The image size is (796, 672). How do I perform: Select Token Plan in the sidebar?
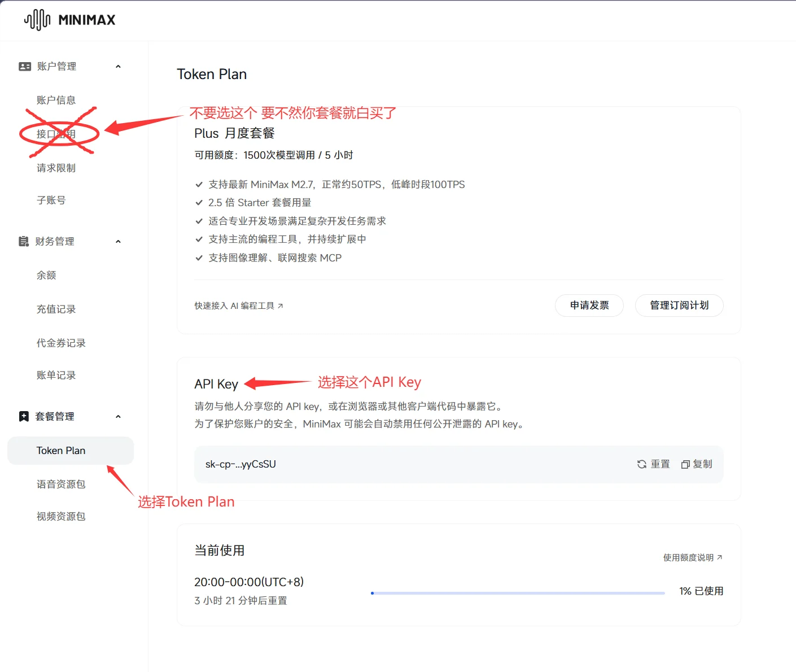(61, 451)
